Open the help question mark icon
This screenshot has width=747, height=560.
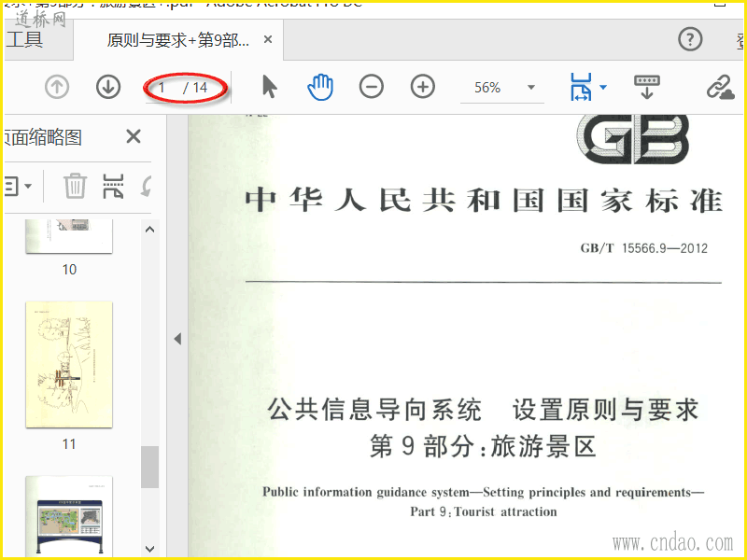pos(690,39)
